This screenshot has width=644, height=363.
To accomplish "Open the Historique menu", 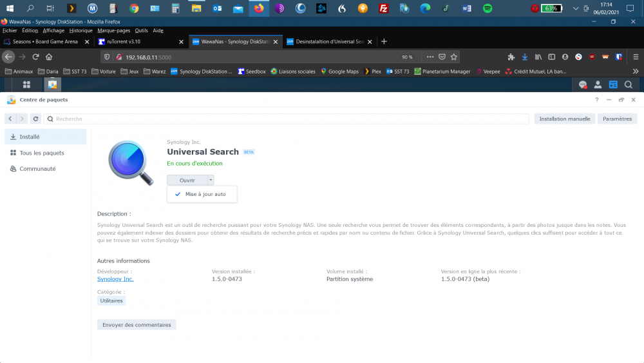I will [81, 30].
